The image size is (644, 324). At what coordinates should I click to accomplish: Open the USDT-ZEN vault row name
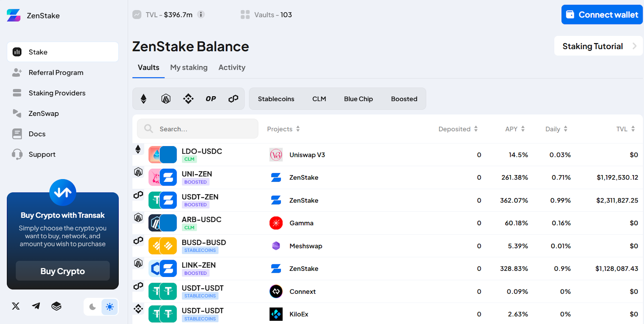click(200, 197)
